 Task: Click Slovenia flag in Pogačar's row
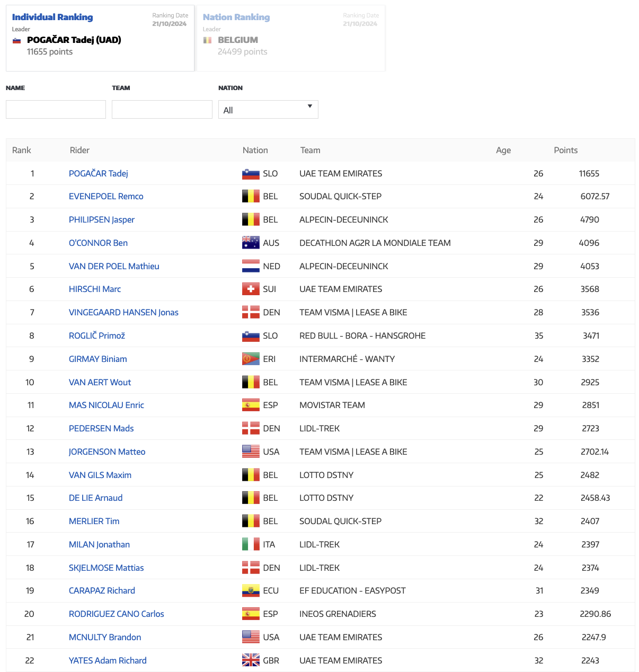coord(251,173)
